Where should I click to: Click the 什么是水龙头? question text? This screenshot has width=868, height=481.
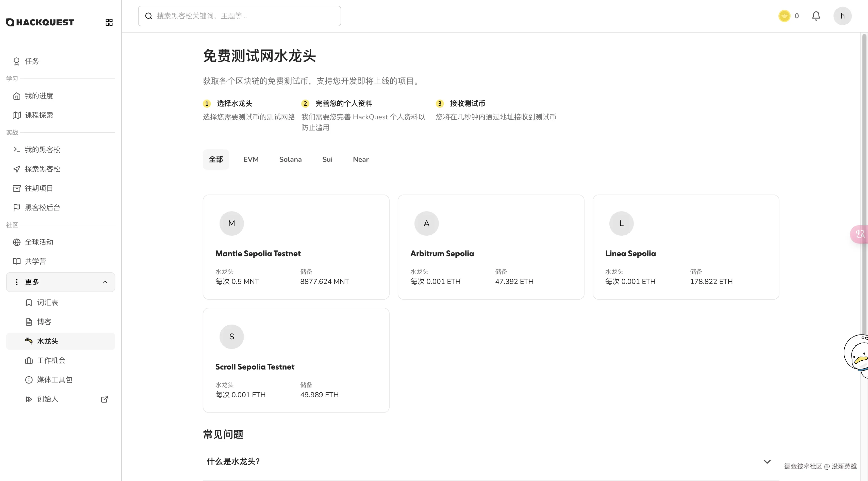pyautogui.click(x=233, y=461)
